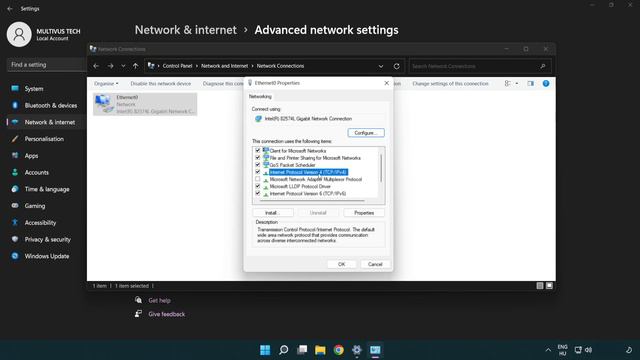640x360 pixels.
Task: Open the System settings category
Action: pyautogui.click(x=33, y=89)
